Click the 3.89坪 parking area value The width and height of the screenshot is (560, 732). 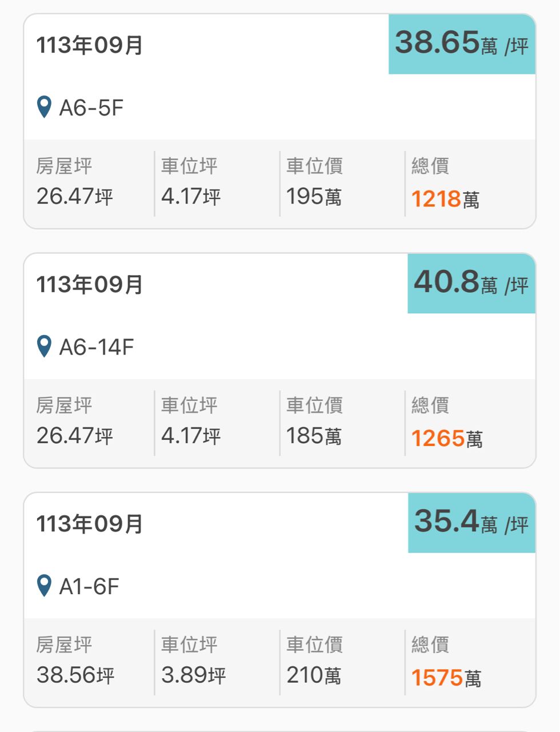click(194, 675)
